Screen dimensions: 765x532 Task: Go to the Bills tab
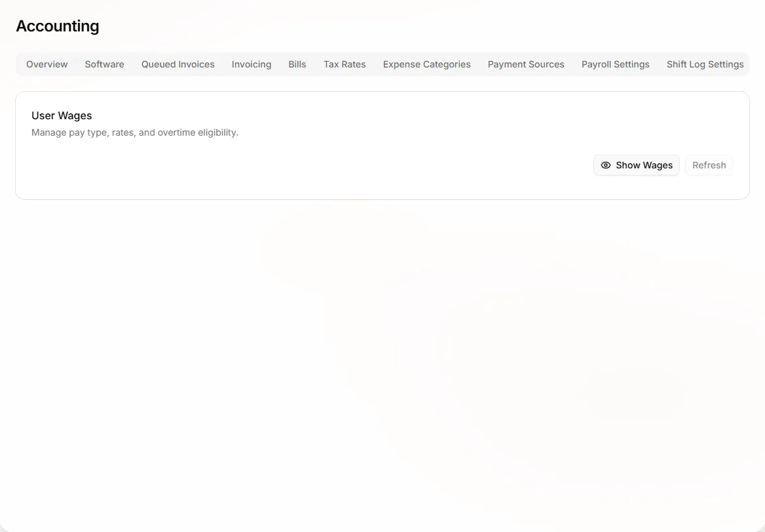click(297, 64)
